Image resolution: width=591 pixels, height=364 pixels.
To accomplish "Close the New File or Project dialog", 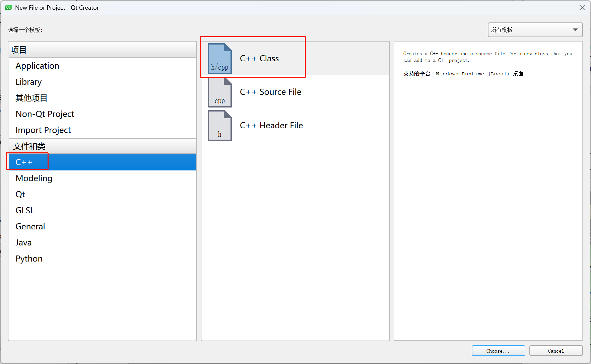I will 582,7.
